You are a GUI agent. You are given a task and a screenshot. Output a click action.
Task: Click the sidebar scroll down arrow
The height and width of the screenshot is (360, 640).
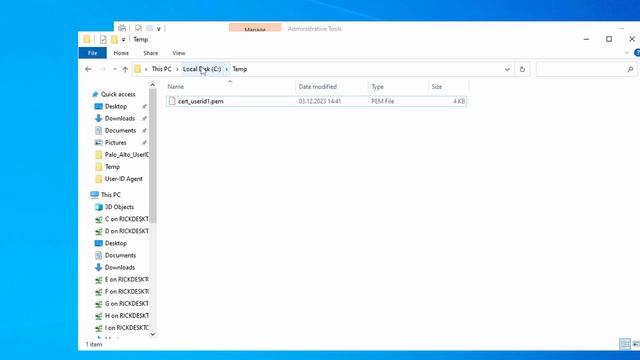[x=153, y=334]
